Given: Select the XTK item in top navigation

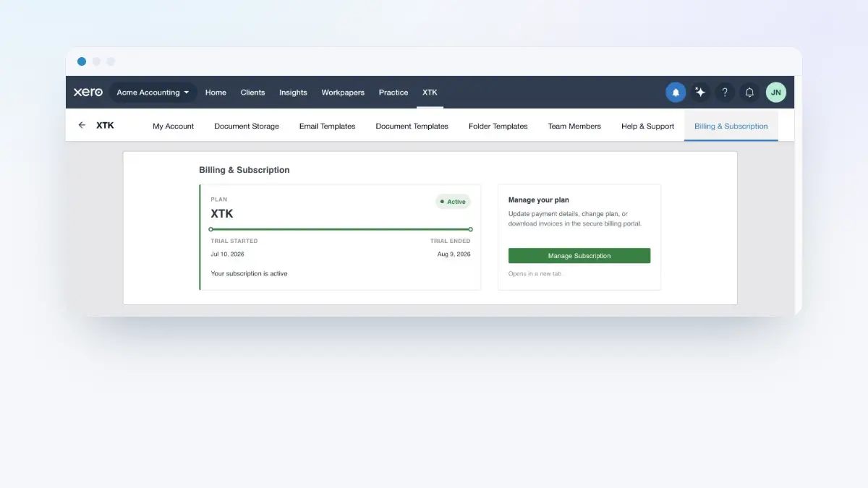Looking at the screenshot, I should coord(430,93).
